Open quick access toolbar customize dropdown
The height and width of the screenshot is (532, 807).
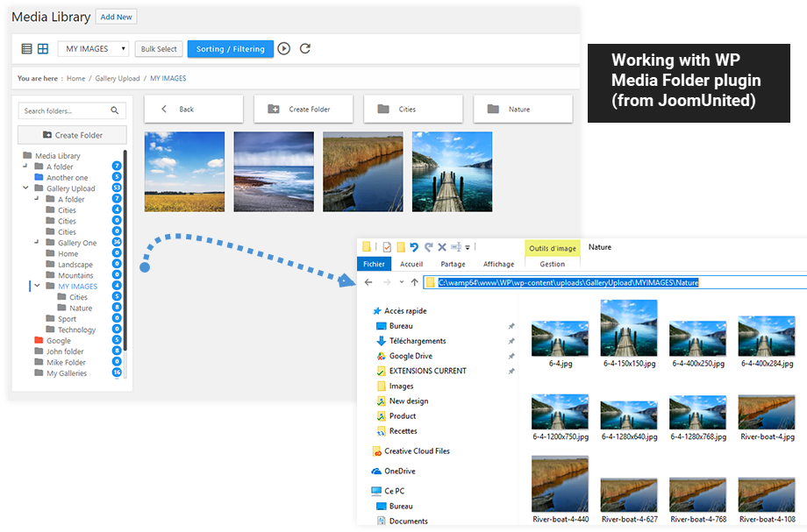[x=468, y=247]
